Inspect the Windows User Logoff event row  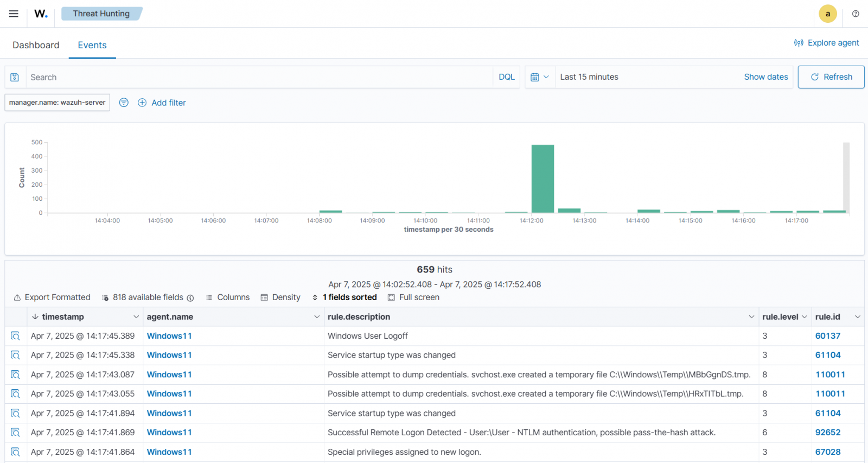point(15,336)
